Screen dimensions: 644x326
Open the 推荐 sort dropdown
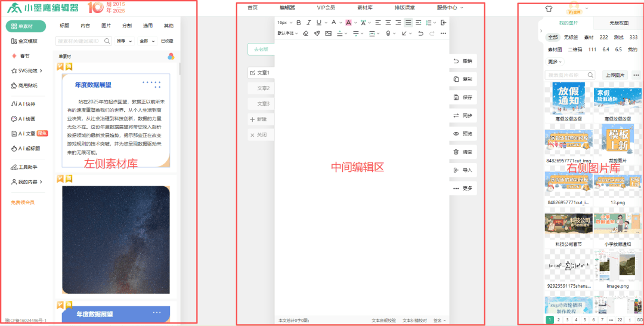[123, 41]
